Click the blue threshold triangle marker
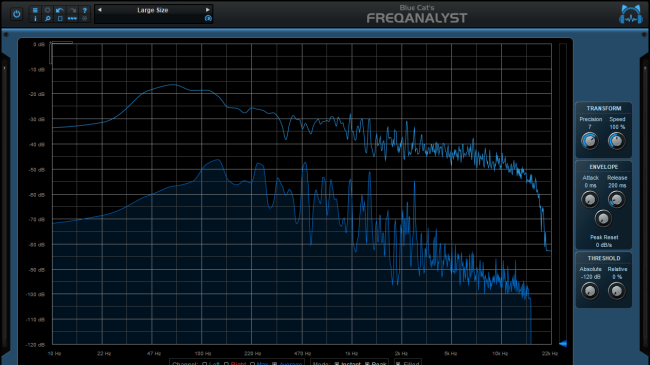 tap(563, 343)
